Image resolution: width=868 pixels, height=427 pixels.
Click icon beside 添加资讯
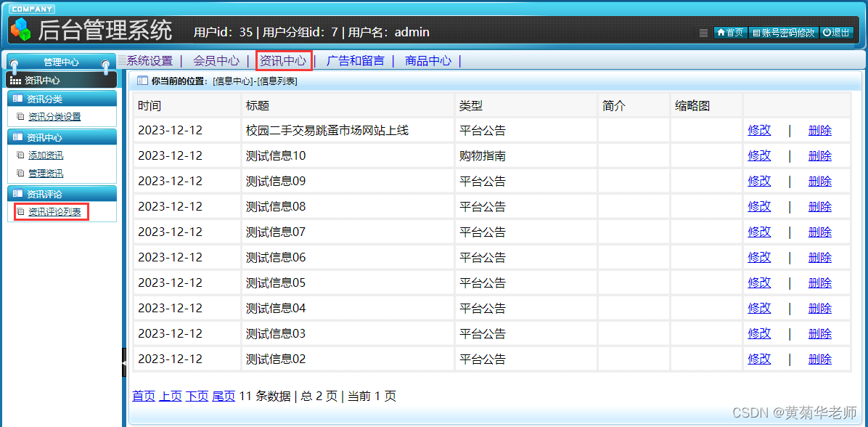[x=20, y=155]
